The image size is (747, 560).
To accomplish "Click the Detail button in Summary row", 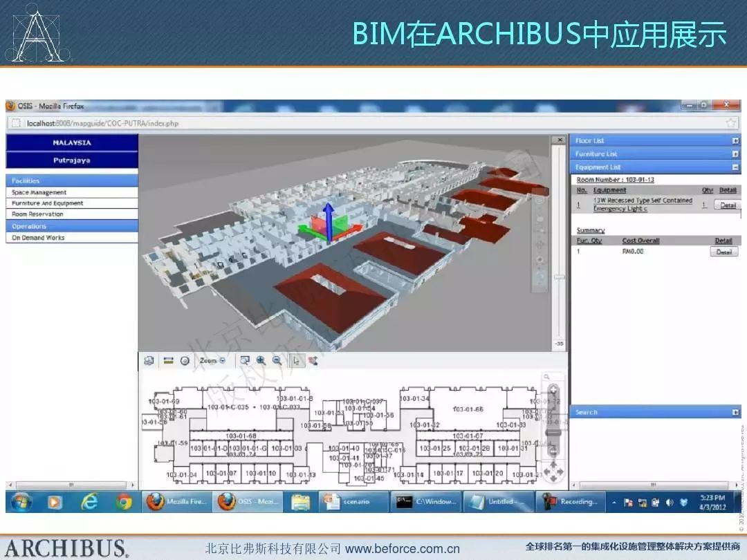I will point(723,252).
